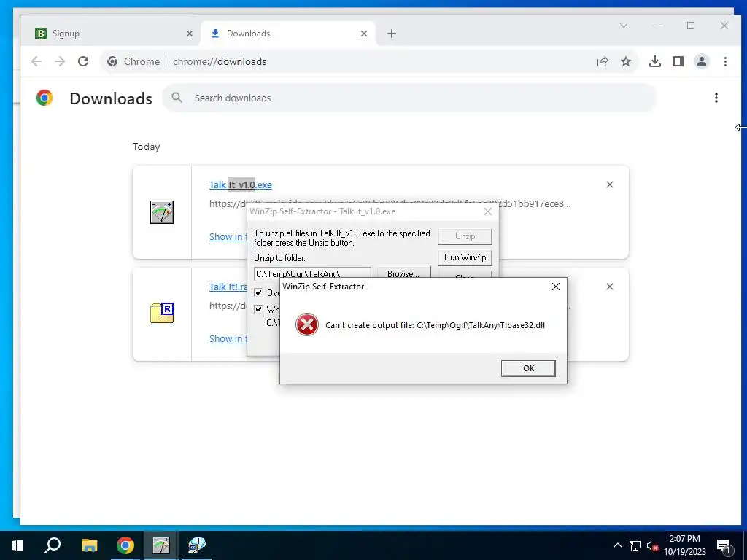Click the greyed Unzip button
This screenshot has width=747, height=560.
coord(465,236)
